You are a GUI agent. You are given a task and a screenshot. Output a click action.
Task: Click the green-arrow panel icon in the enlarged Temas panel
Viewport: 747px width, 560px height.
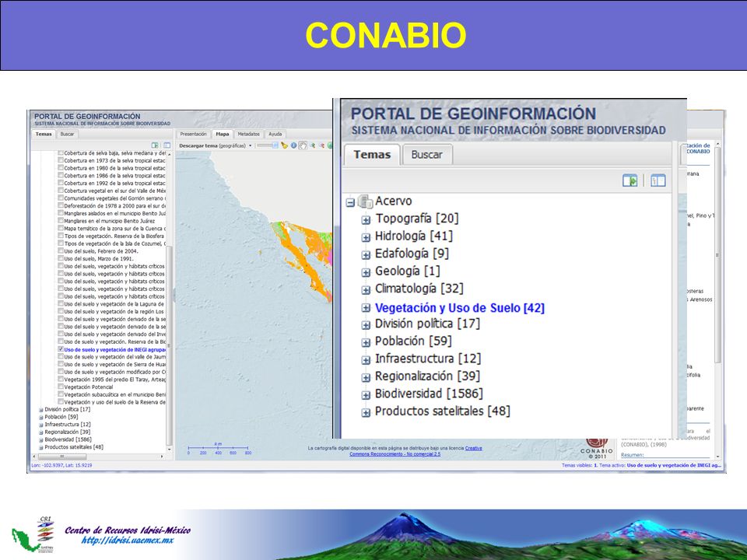(630, 180)
